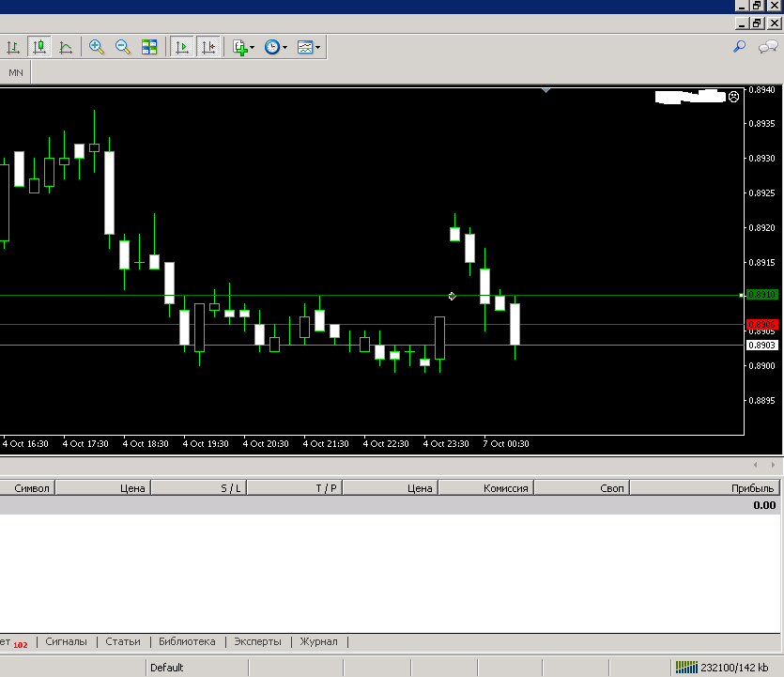The height and width of the screenshot is (677, 784).
Task: Open the Библиотека tab
Action: point(187,641)
